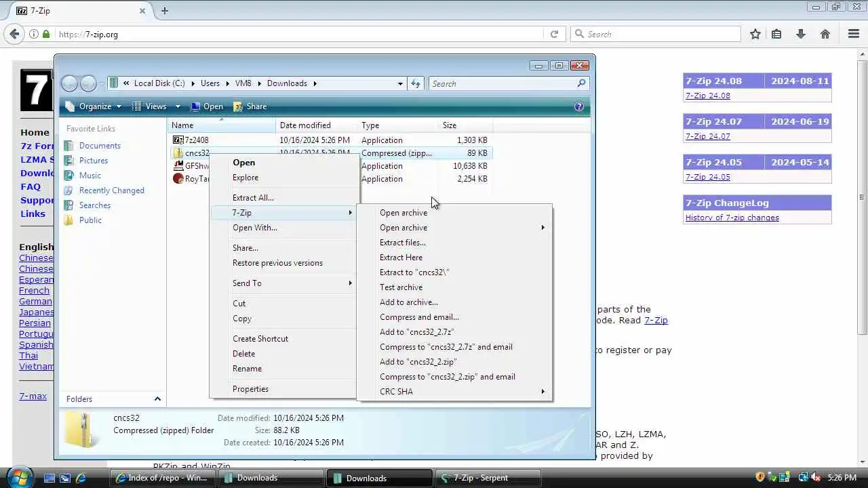868x488 pixels.
Task: Click the 7z2408 application file icon
Action: pos(178,140)
